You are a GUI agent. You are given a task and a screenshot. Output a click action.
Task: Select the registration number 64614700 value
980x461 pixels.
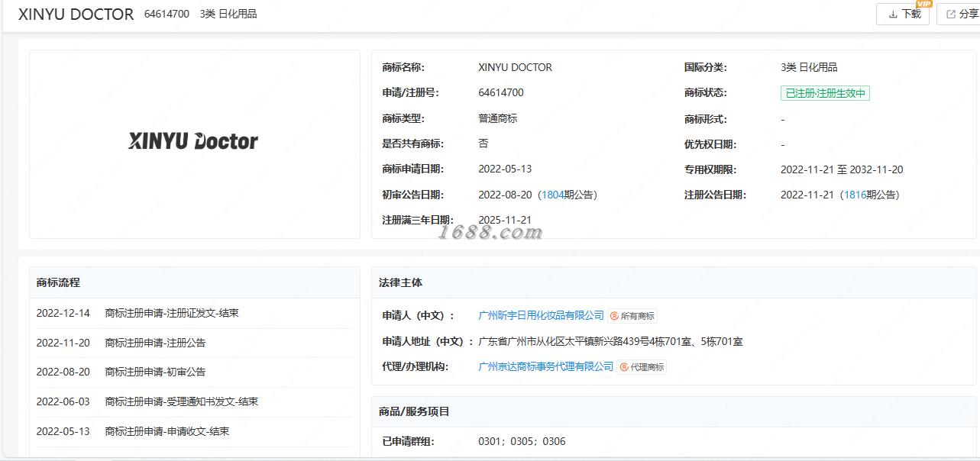click(501, 92)
